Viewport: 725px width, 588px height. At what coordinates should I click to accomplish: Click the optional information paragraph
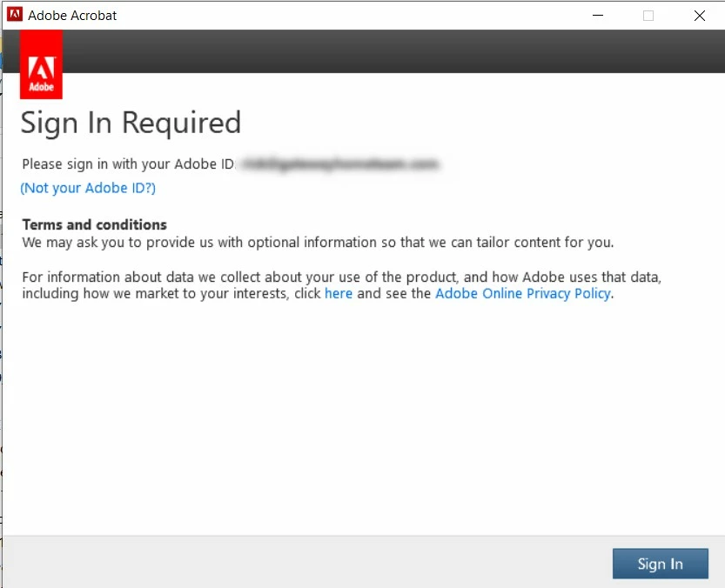[318, 242]
